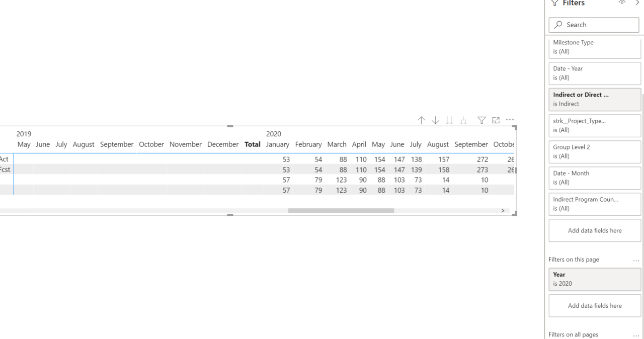This screenshot has height=339, width=644.
Task: Select the Act row header
Action: (x=5, y=159)
